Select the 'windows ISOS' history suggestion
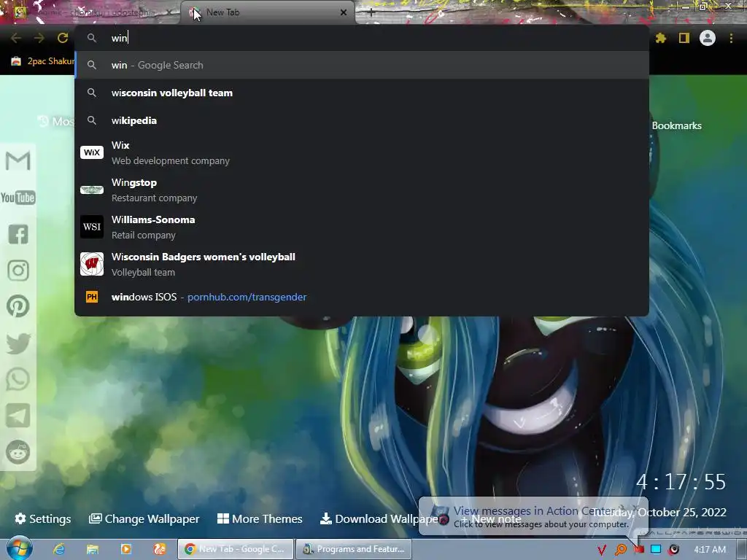747x560 pixels. point(362,297)
